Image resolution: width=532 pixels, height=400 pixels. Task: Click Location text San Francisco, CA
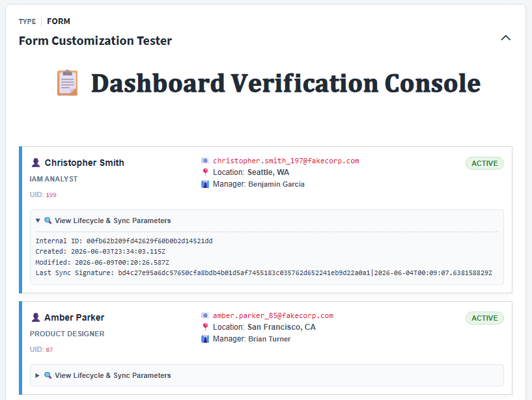281,327
